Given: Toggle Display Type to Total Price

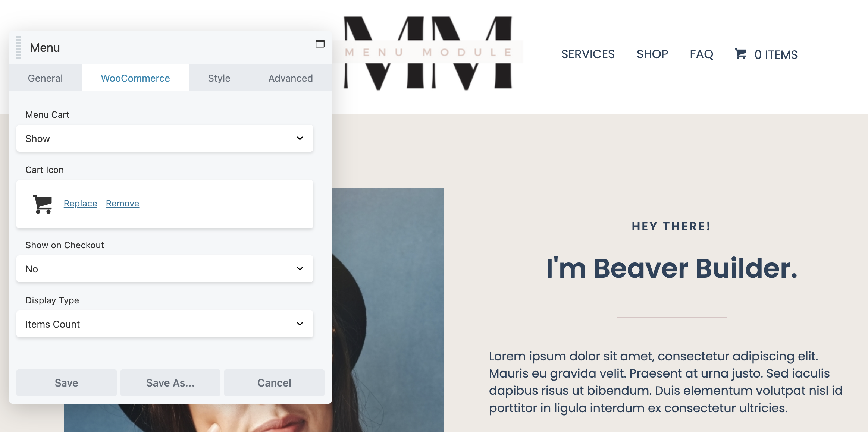Looking at the screenshot, I should point(164,324).
